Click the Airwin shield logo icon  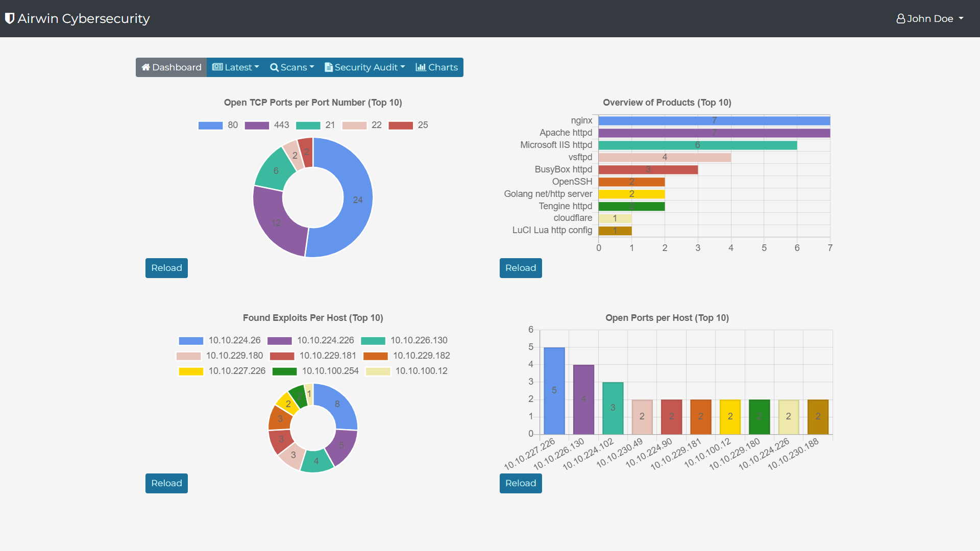[9, 18]
